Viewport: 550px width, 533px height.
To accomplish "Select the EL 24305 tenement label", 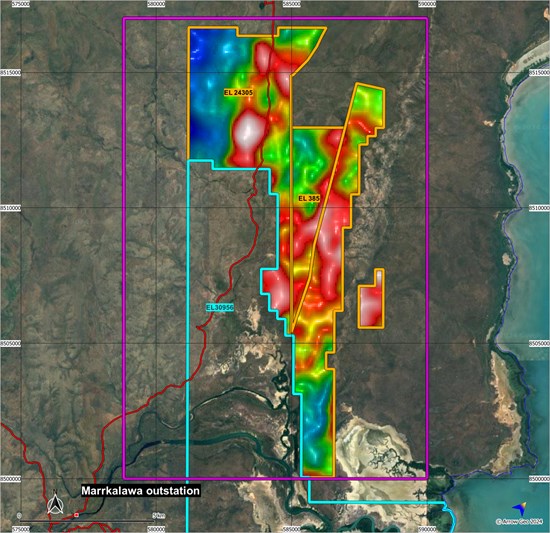I will (x=239, y=93).
